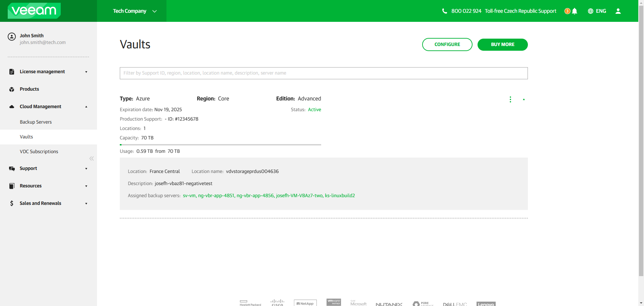This screenshot has height=306, width=644.
Task: Open the vault three-dot options menu
Action: click(x=510, y=99)
